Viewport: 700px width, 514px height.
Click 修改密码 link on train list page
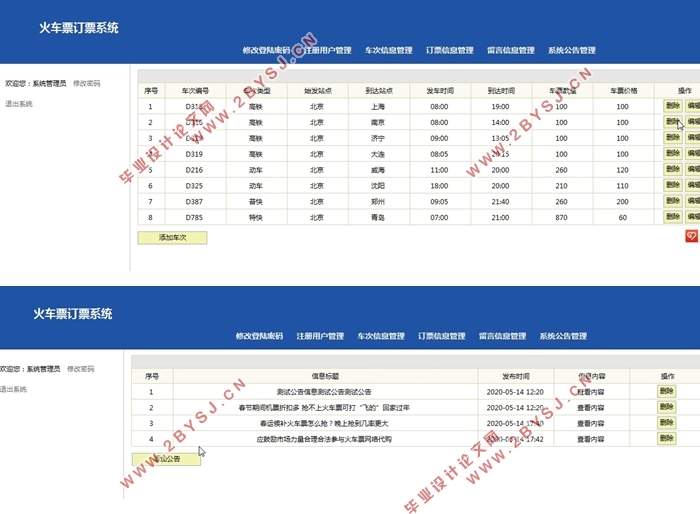tap(87, 83)
